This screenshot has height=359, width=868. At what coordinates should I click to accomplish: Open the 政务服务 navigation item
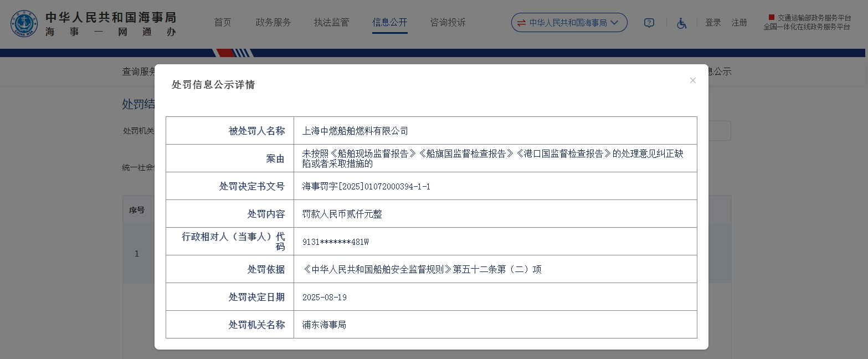[273, 23]
